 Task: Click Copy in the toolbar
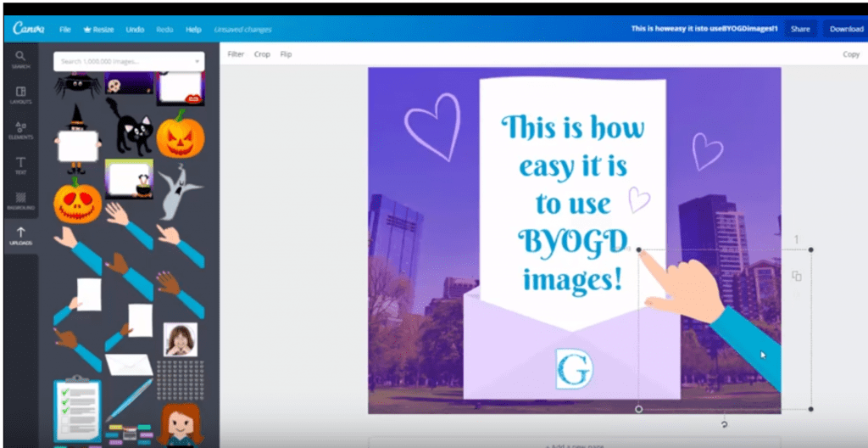coord(851,54)
